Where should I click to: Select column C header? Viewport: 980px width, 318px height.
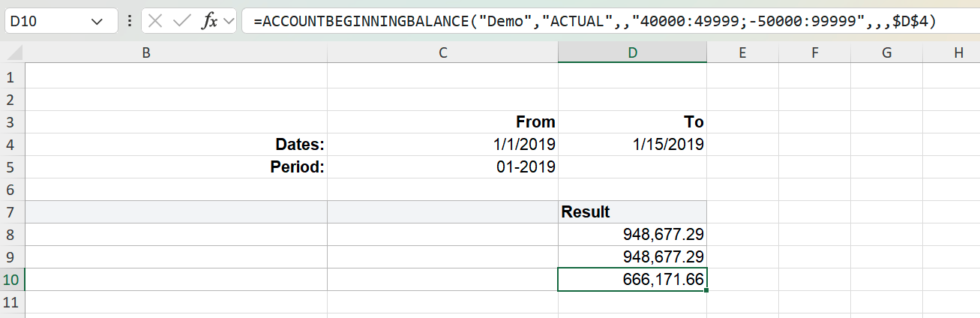(442, 52)
